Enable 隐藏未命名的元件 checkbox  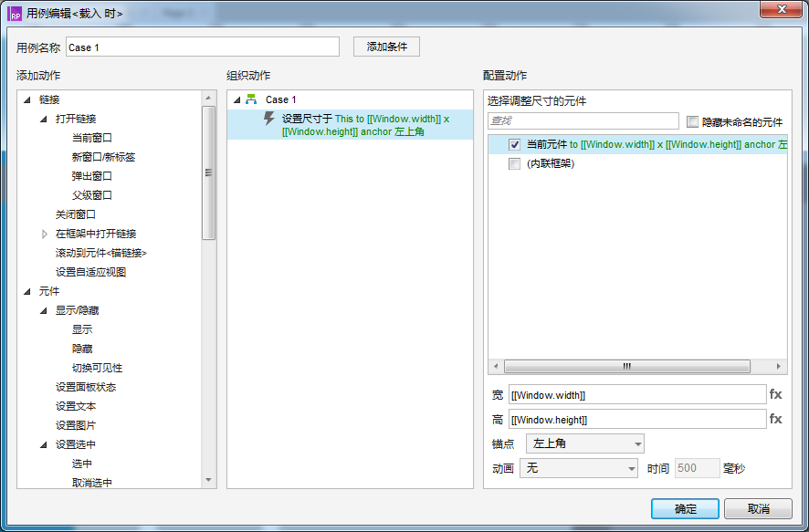click(692, 122)
